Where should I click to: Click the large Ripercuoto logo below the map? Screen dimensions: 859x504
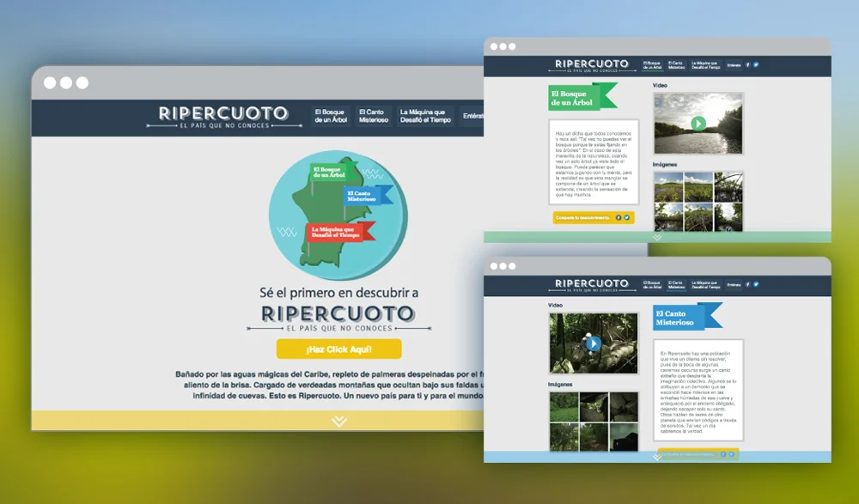[x=338, y=319]
